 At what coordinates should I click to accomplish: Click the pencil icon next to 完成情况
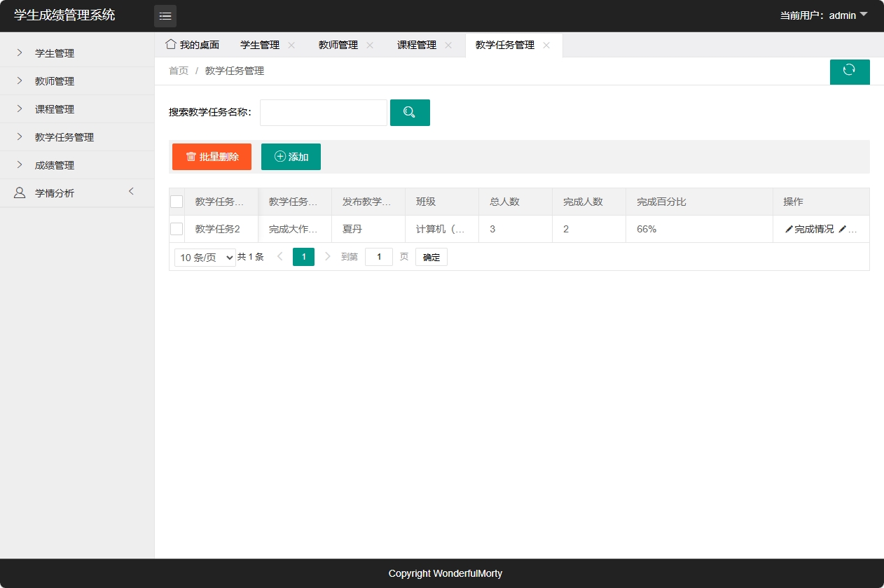point(789,229)
